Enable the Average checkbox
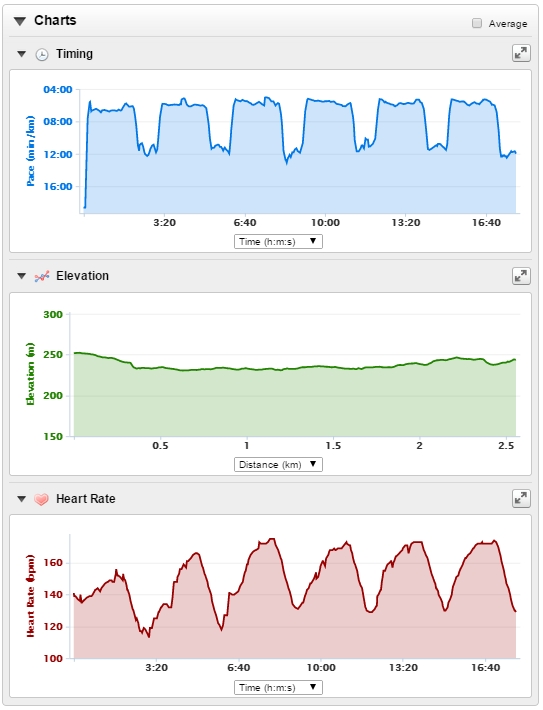Image resolution: width=543 pixels, height=710 pixels. point(477,23)
